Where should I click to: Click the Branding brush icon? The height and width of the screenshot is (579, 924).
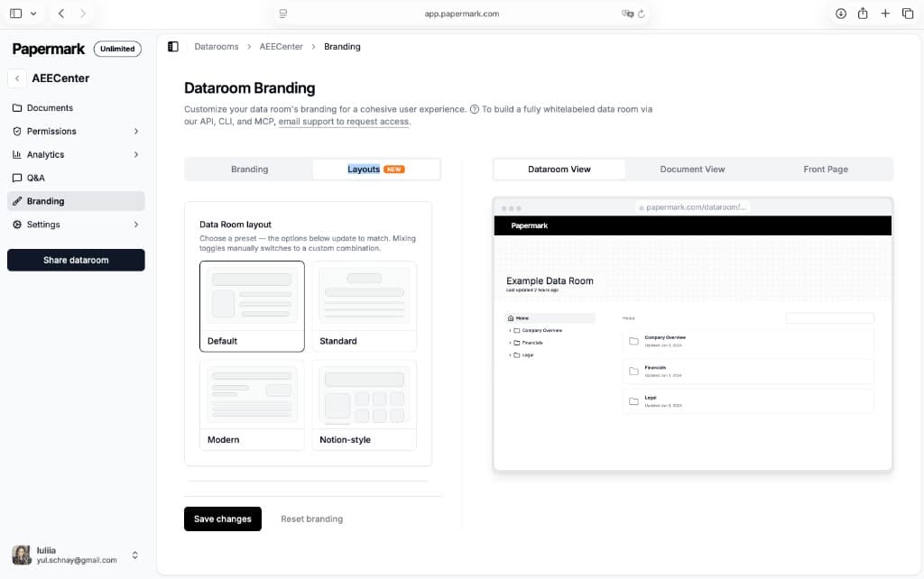(x=17, y=201)
